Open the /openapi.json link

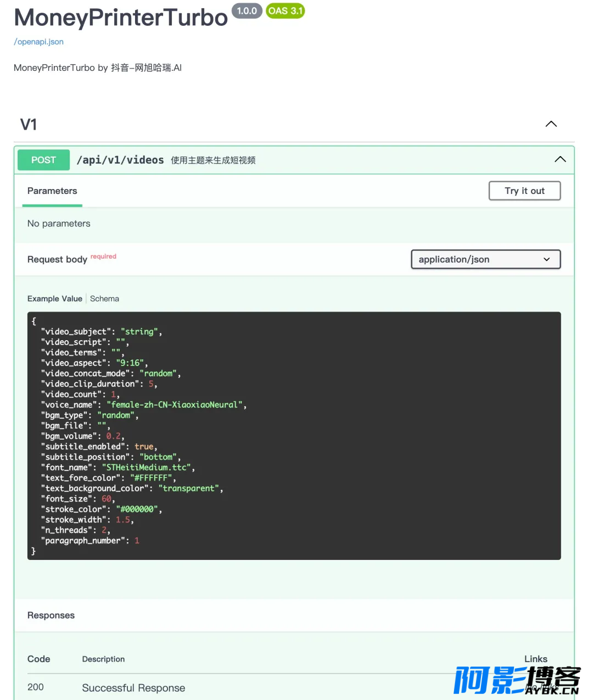click(x=38, y=42)
